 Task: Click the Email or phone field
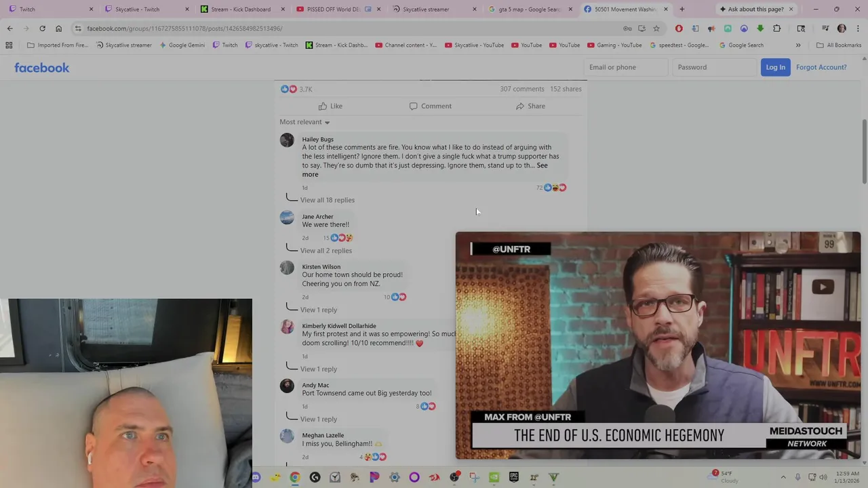coord(625,67)
